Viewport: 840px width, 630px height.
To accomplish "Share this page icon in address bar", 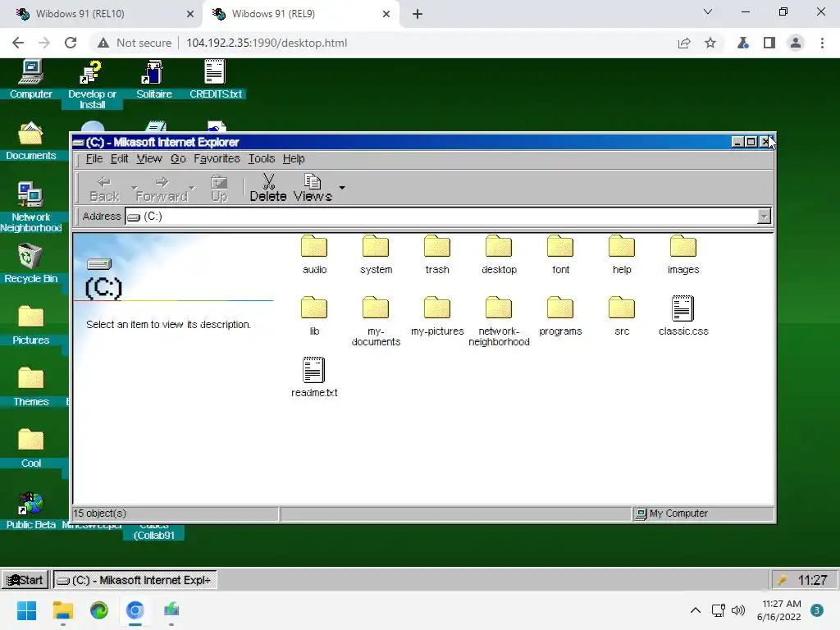I will click(x=684, y=43).
